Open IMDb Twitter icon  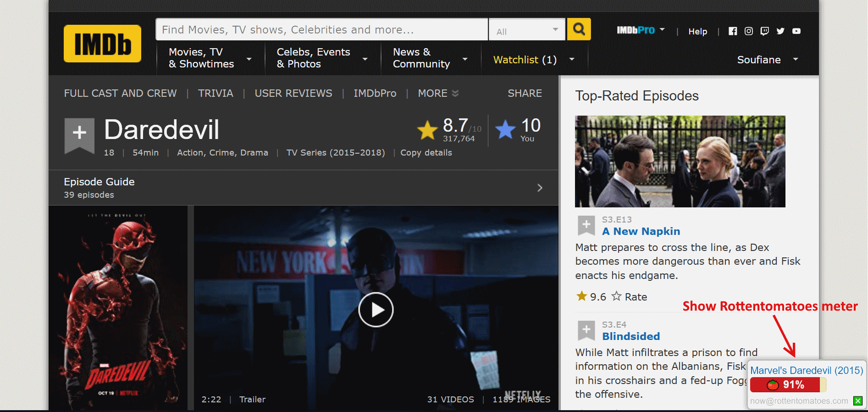click(x=780, y=31)
